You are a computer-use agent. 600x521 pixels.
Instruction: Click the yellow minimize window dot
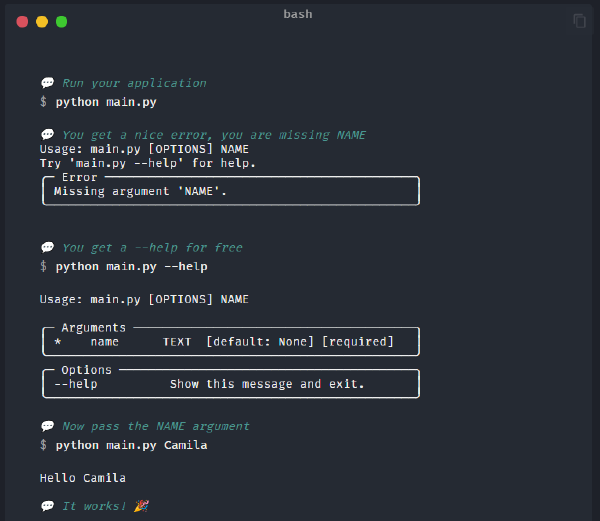(x=42, y=21)
